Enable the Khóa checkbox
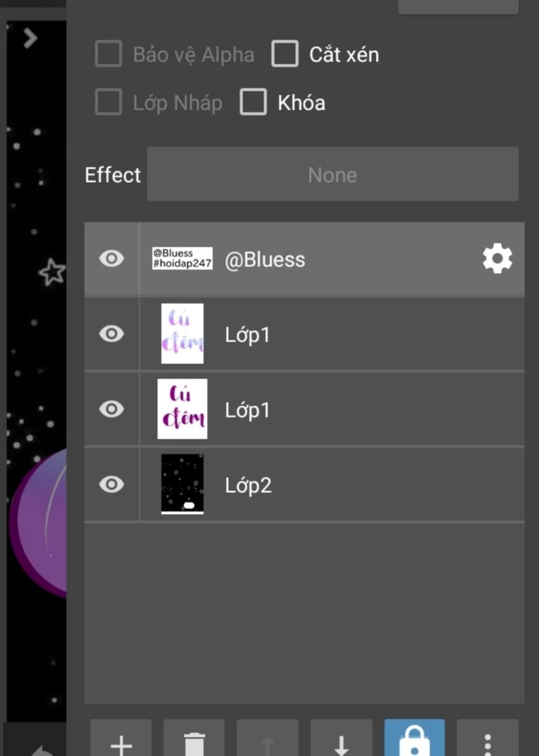The image size is (539, 756). tap(253, 102)
